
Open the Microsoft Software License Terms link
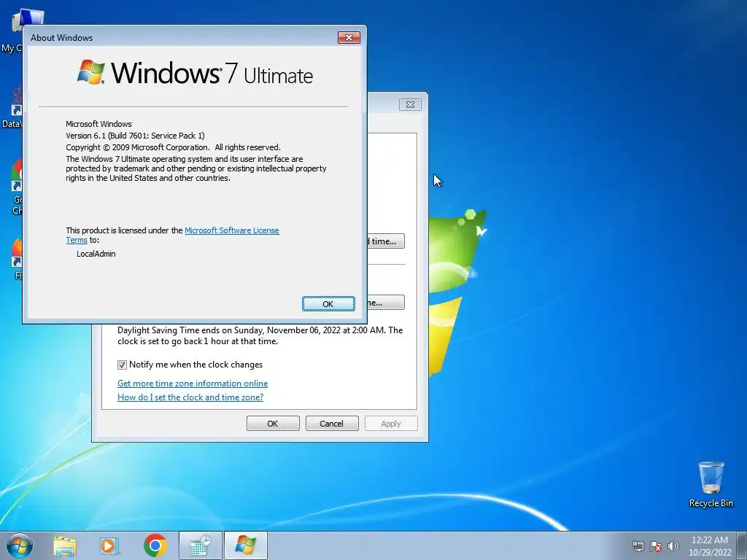(231, 230)
